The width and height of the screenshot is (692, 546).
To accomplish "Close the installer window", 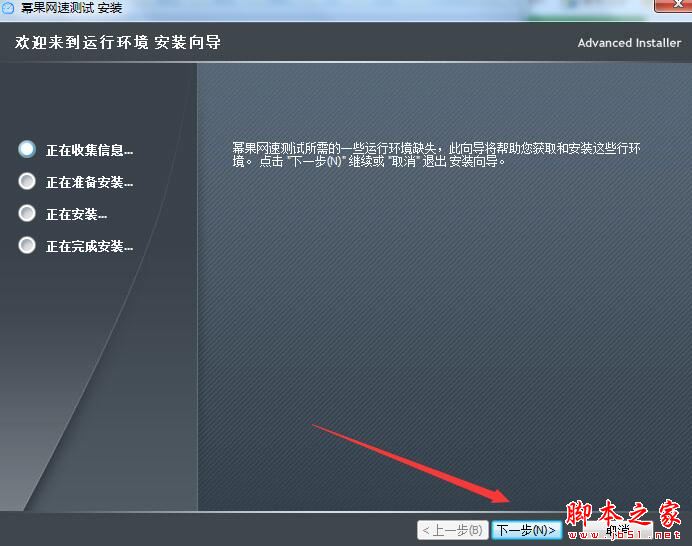I will click(x=673, y=5).
